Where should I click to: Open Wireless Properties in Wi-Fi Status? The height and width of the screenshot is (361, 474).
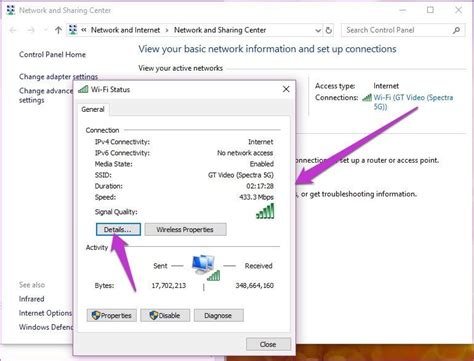coord(185,229)
